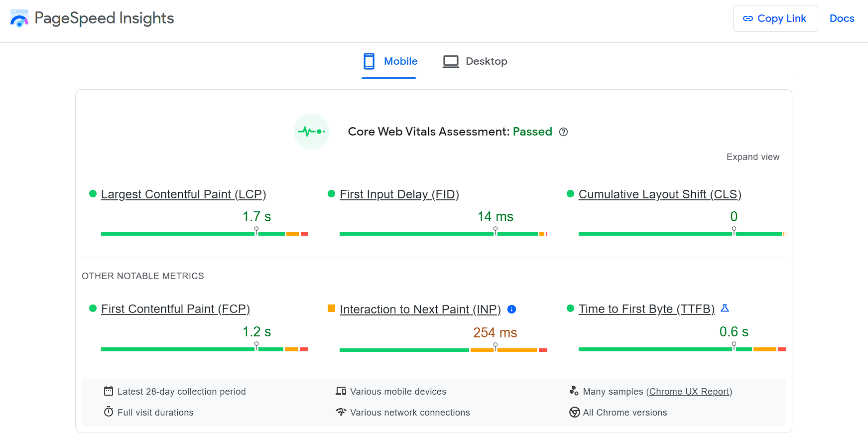Click the Passed assessment status text

point(532,132)
